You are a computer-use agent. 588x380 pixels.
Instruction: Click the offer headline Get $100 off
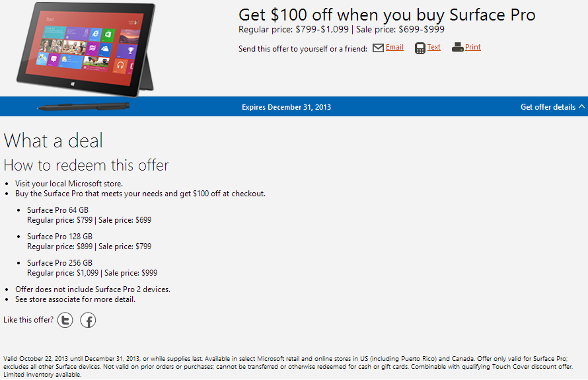[x=386, y=15]
